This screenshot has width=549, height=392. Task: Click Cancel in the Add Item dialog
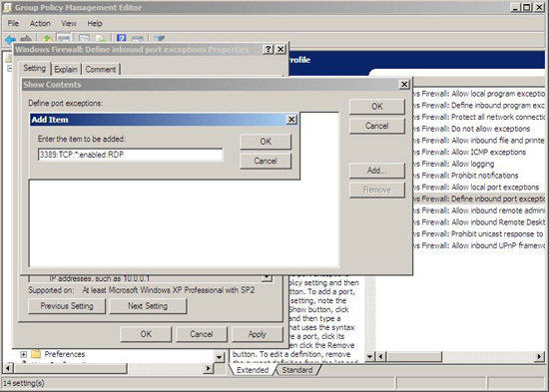click(266, 161)
